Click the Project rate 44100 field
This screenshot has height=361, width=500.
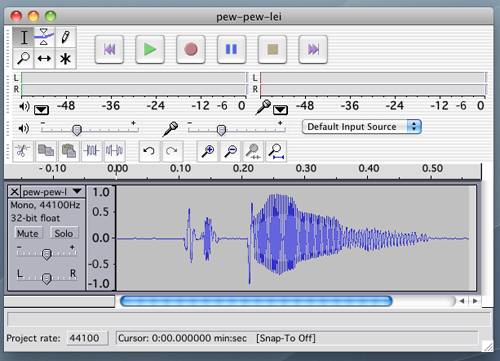(x=87, y=338)
